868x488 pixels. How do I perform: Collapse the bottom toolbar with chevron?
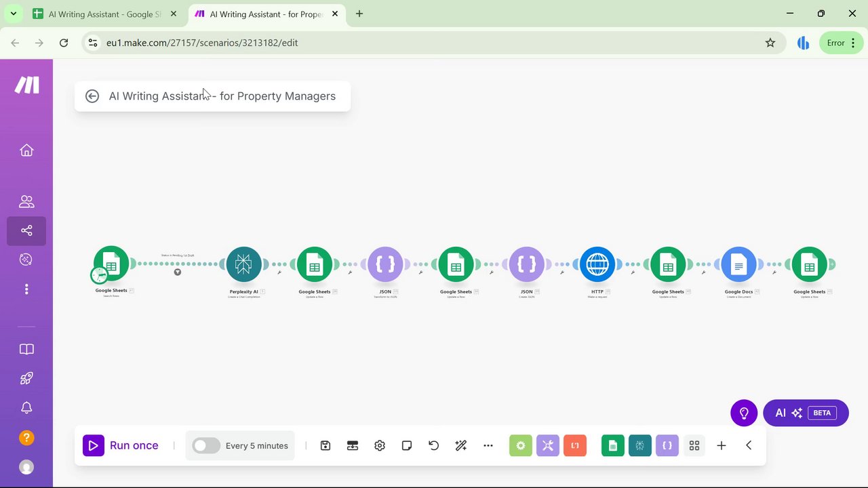click(x=749, y=445)
